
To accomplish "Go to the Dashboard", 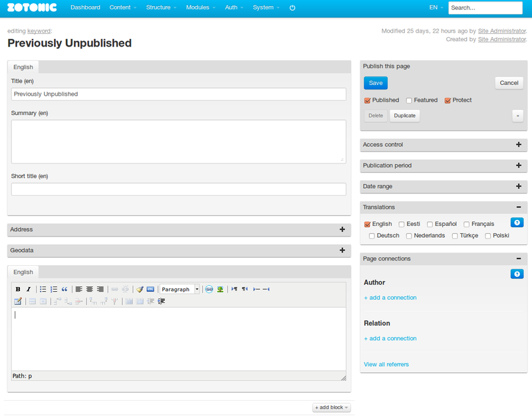I will click(x=85, y=7).
